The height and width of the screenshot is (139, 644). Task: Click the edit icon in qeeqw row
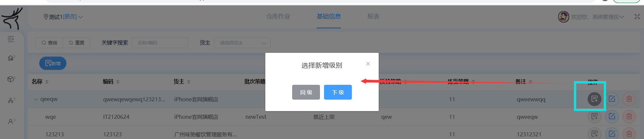coord(612,99)
